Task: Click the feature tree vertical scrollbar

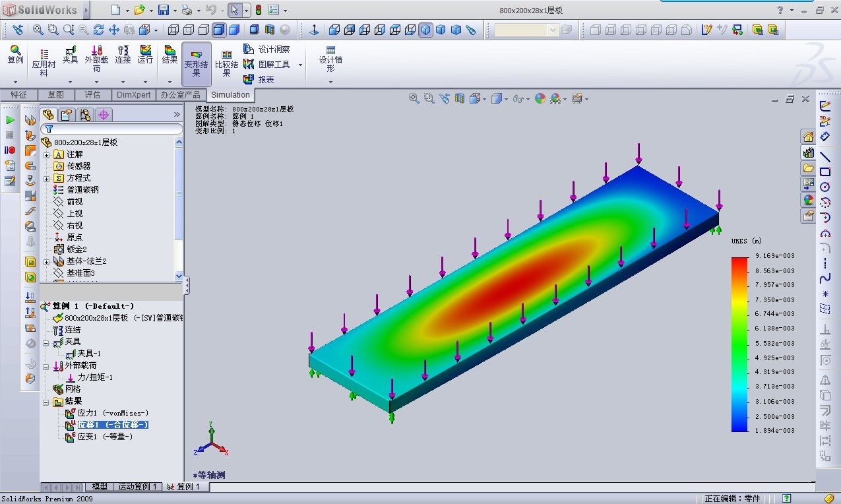Action: pos(179,208)
